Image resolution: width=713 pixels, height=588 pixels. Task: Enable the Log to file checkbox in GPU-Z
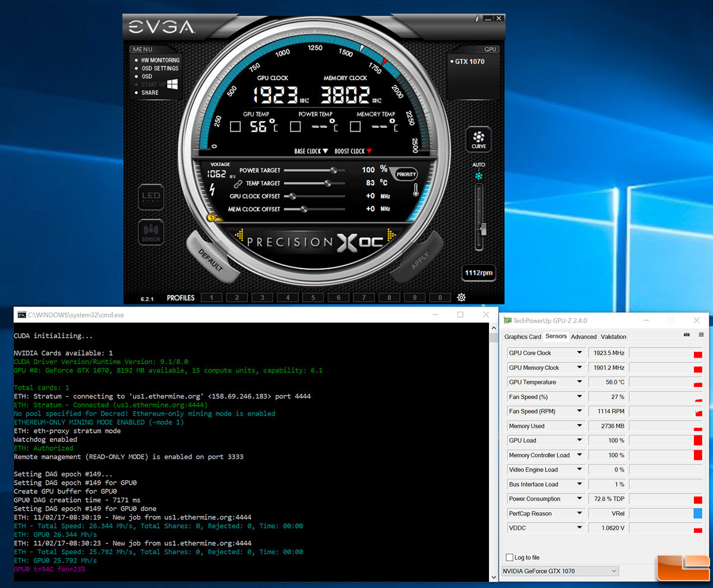pos(509,557)
